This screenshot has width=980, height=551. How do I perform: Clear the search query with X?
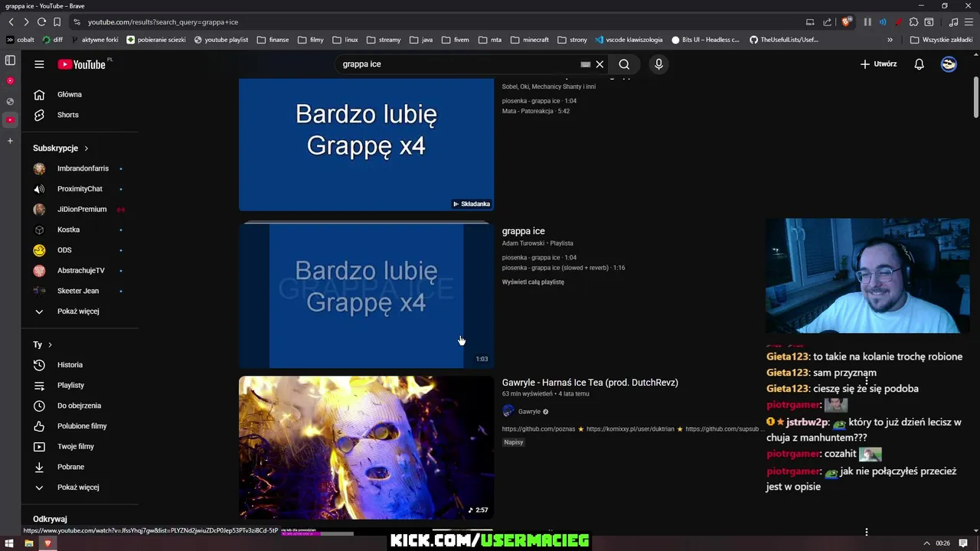pos(599,64)
